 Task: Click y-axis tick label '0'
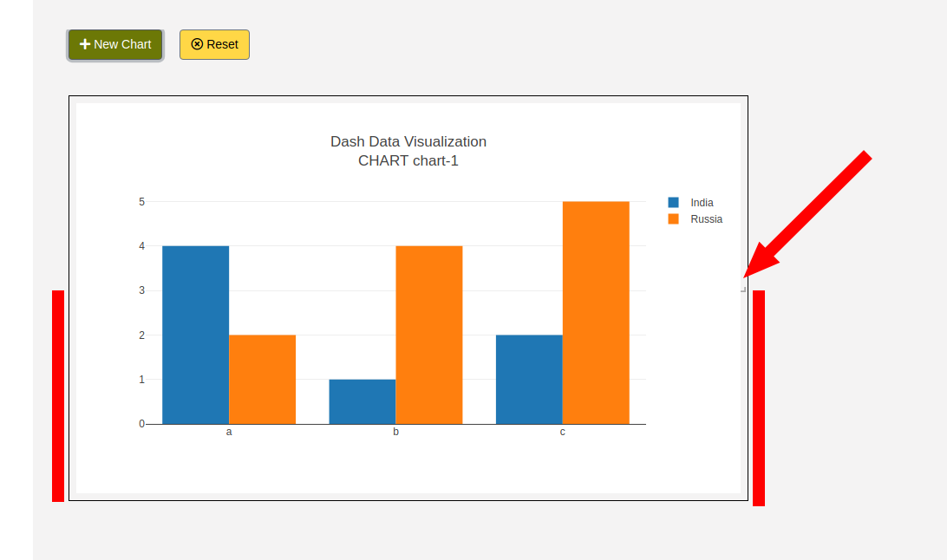(142, 424)
